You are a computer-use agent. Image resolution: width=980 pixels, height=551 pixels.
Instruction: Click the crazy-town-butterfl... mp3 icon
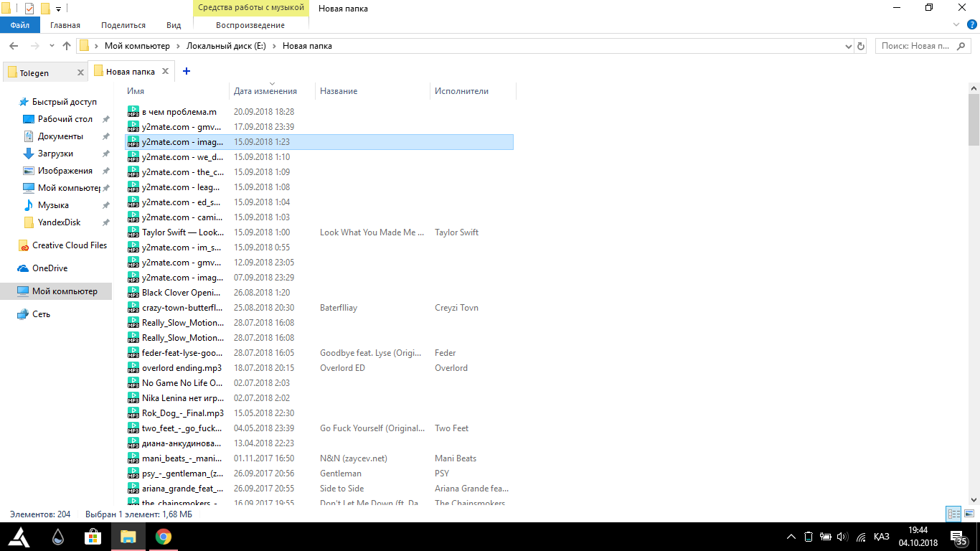133,308
